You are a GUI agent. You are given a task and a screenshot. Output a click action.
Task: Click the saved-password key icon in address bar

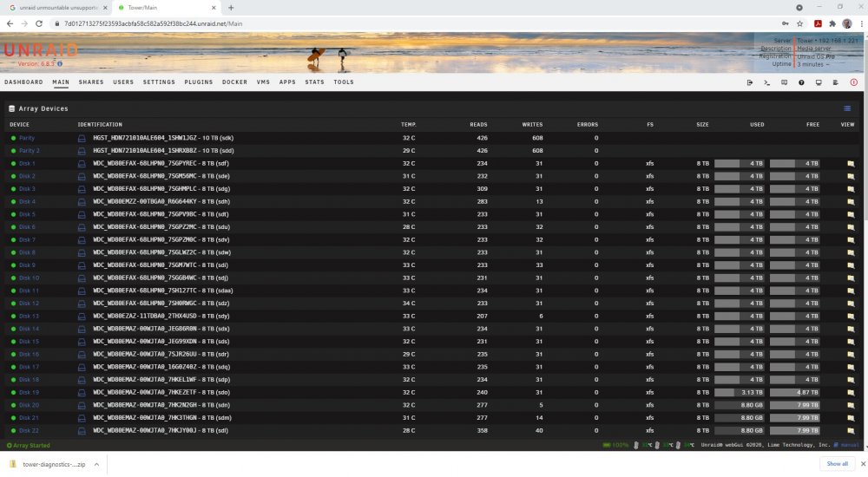785,23
